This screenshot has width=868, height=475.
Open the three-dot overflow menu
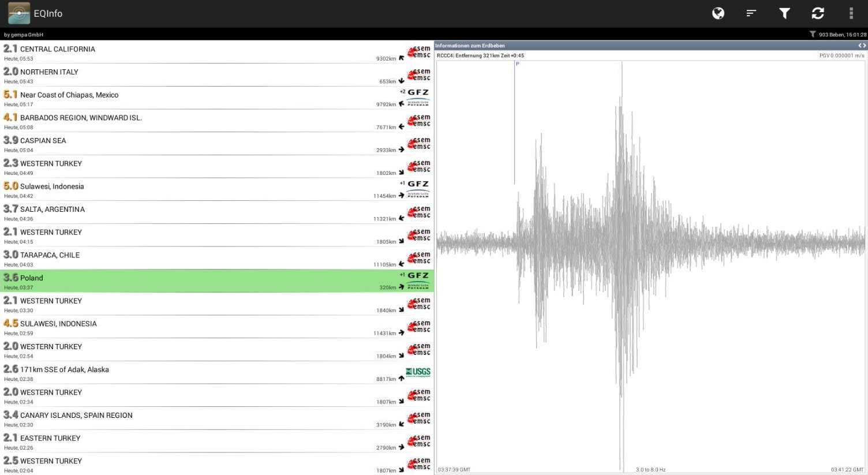(851, 13)
